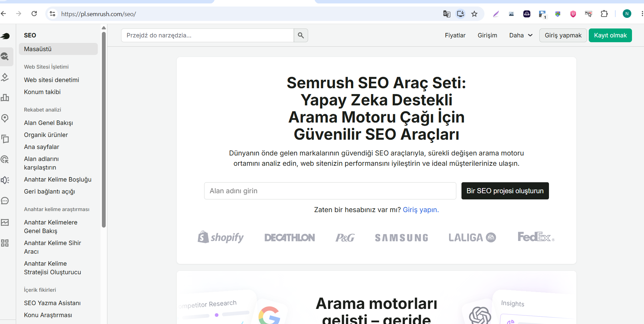Open Girişim in top navigation
Viewport: 644px width, 324px height.
[x=487, y=35]
